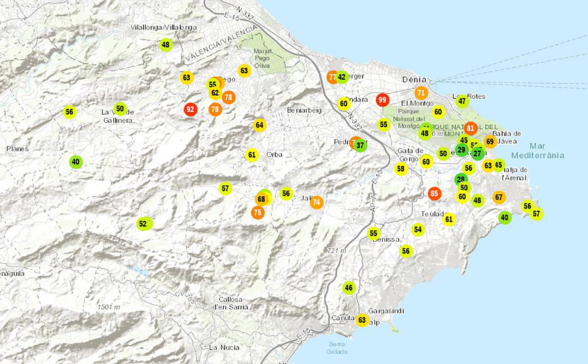The image size is (588, 364).
Task: Select the dark green 27 marker
Action: pyautogui.click(x=477, y=154)
